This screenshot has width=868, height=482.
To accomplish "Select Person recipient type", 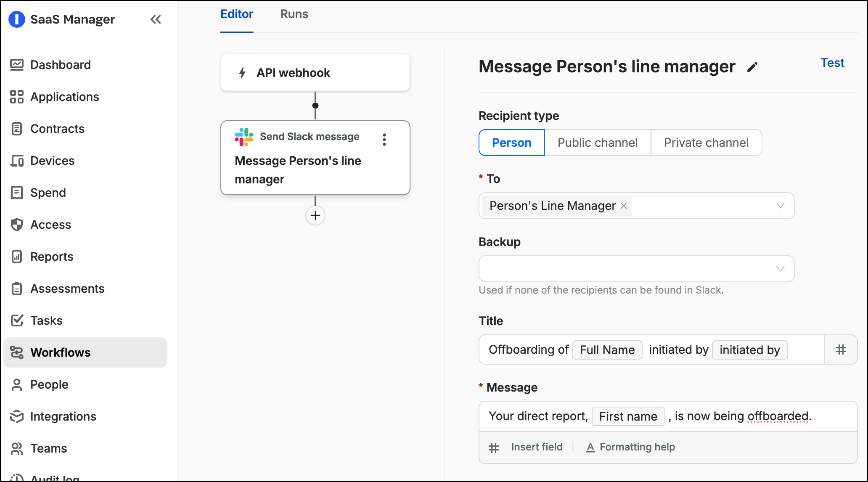I will point(512,143).
